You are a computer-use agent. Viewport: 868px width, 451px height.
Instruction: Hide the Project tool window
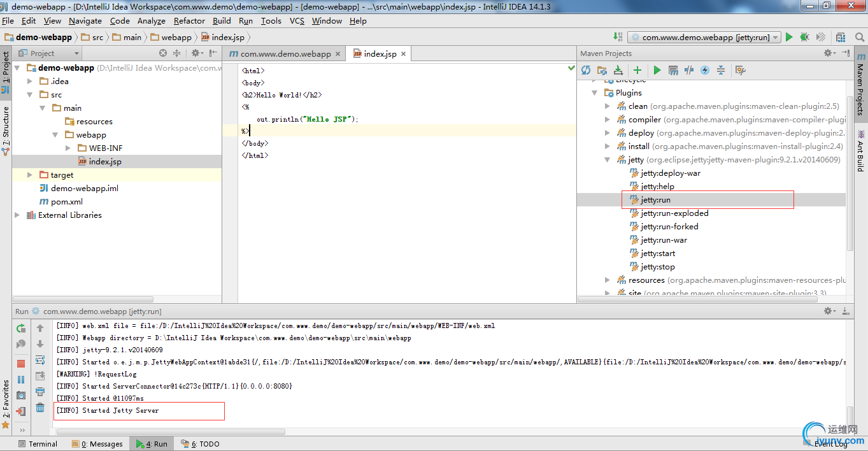point(213,53)
